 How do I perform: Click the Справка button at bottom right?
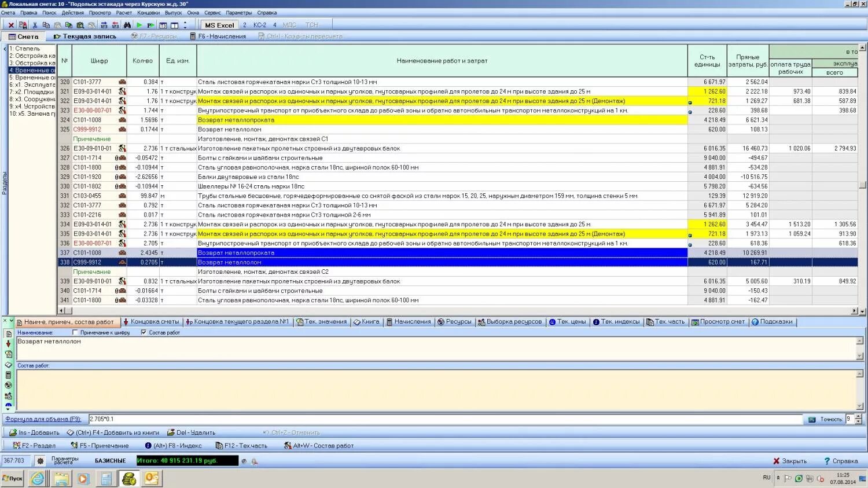841,461
